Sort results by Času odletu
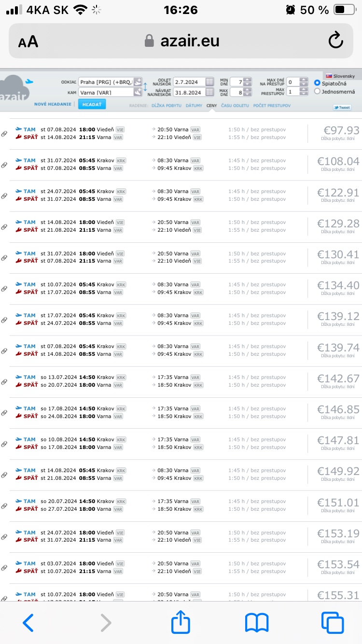362x644 pixels. 235,105
